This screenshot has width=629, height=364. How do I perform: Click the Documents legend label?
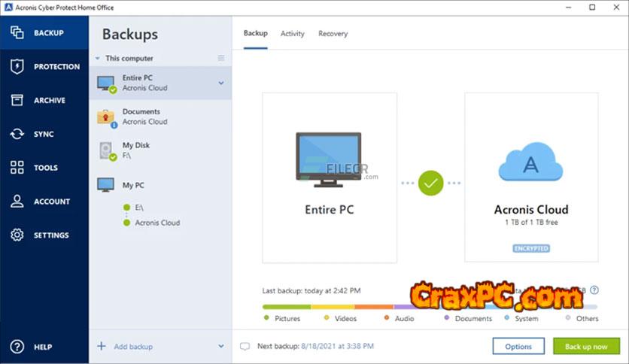(x=473, y=318)
